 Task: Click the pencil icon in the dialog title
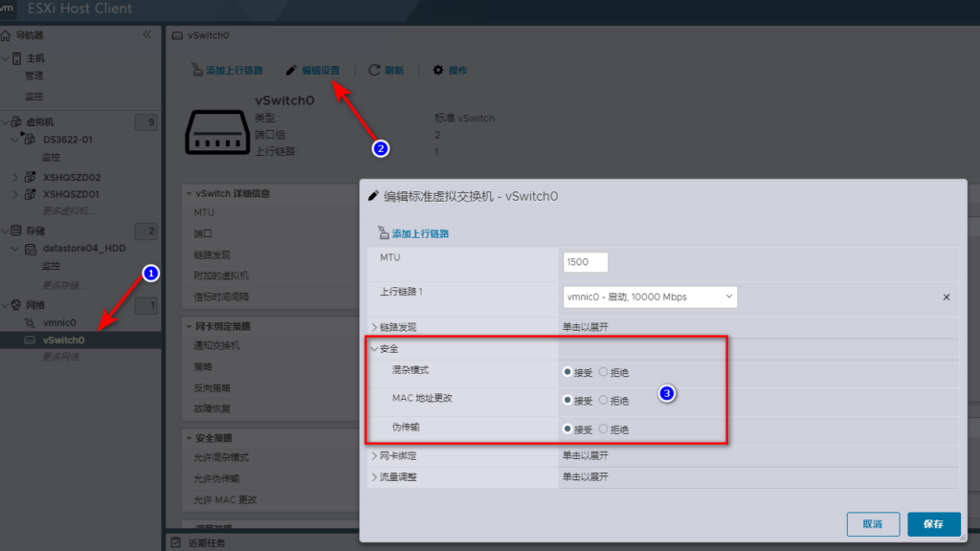pyautogui.click(x=373, y=196)
